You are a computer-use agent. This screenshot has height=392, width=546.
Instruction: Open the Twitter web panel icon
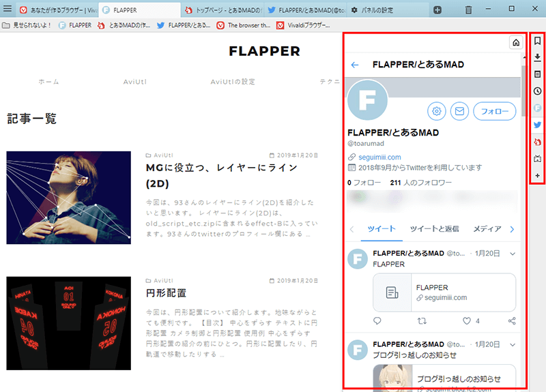click(537, 125)
